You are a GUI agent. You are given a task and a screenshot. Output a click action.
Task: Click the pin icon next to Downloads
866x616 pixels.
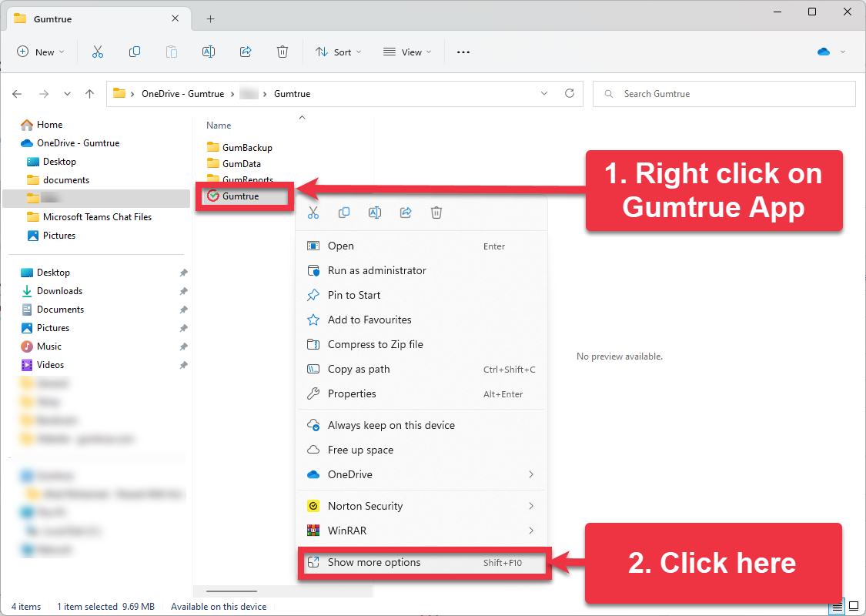183,291
